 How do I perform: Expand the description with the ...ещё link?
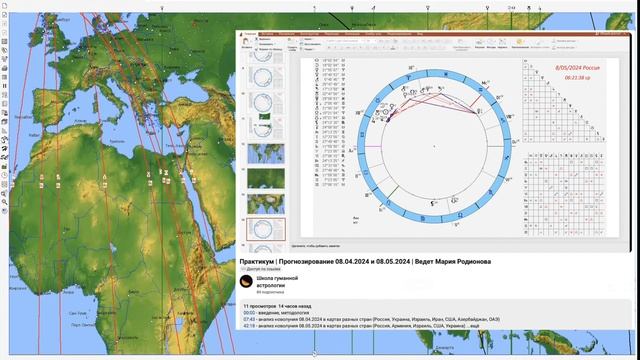(473, 326)
